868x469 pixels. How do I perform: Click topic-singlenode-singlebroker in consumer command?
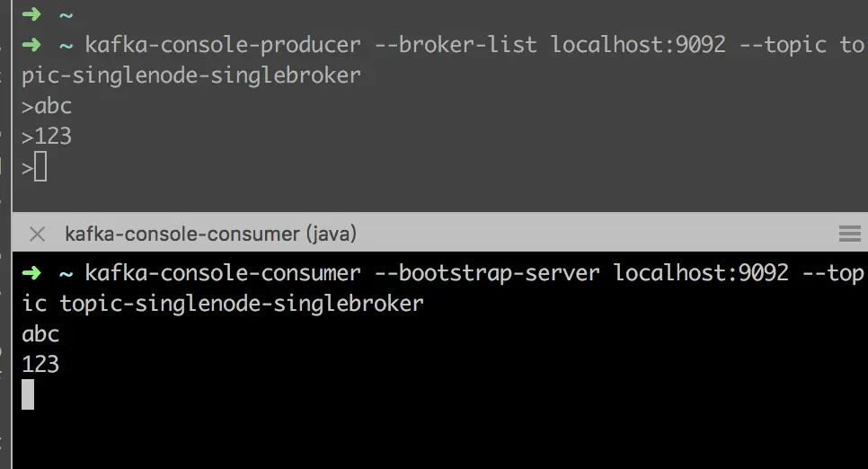(242, 304)
